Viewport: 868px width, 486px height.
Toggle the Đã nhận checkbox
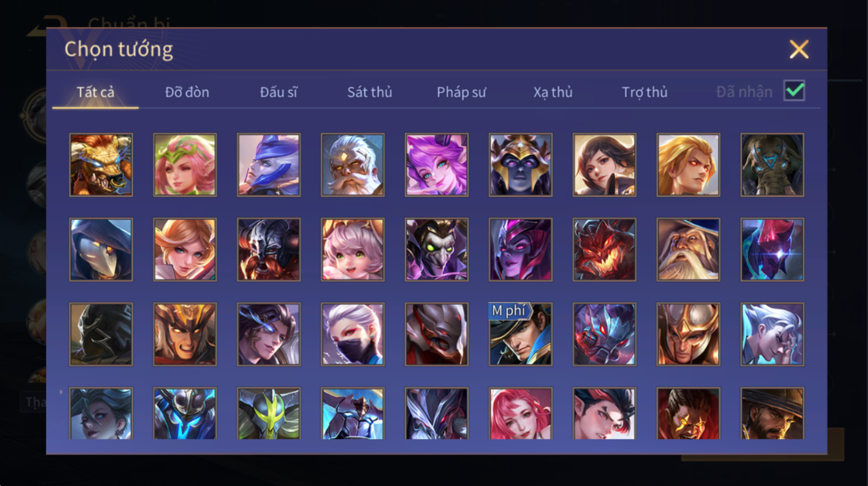794,91
